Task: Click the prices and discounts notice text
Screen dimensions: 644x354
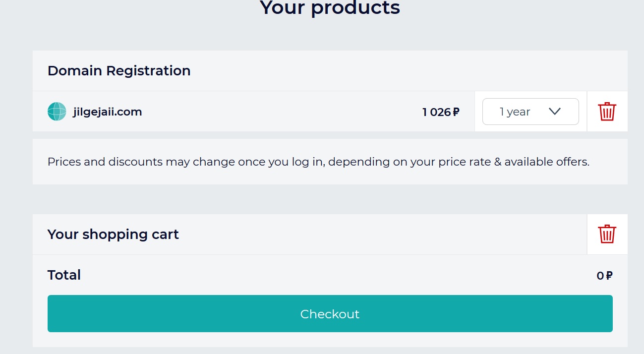Action: pyautogui.click(x=318, y=162)
